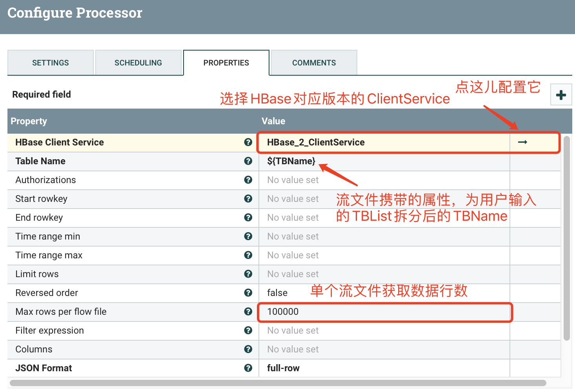Show help for End rowkey property

tap(248, 218)
